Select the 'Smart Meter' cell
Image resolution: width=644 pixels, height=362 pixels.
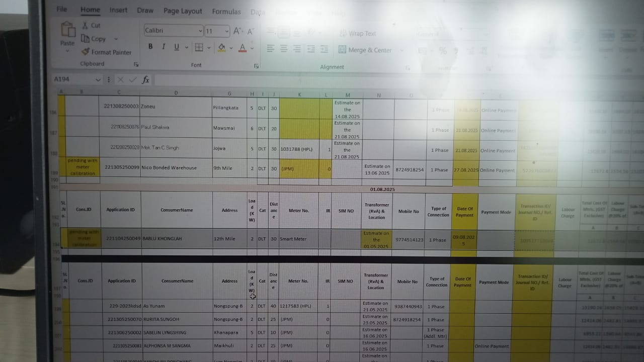click(x=299, y=239)
